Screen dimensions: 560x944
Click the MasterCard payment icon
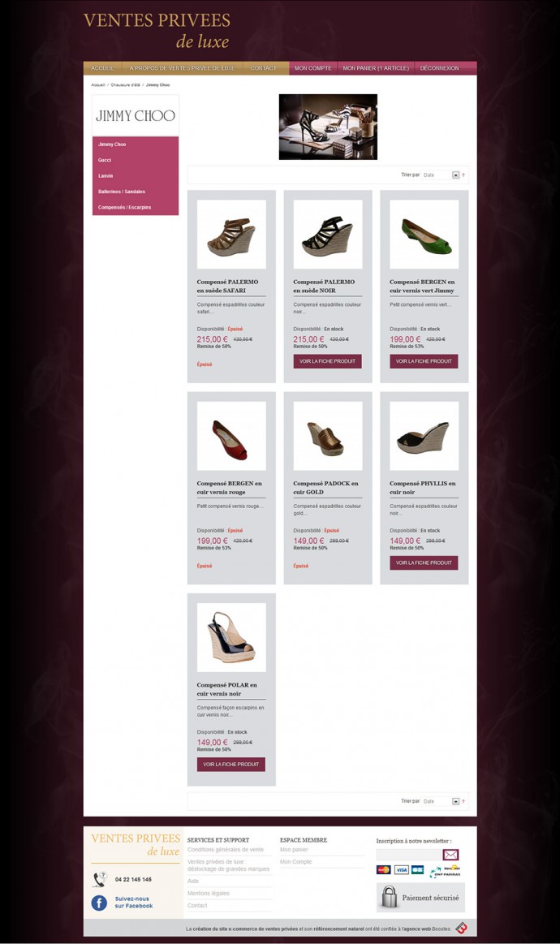[x=384, y=870]
